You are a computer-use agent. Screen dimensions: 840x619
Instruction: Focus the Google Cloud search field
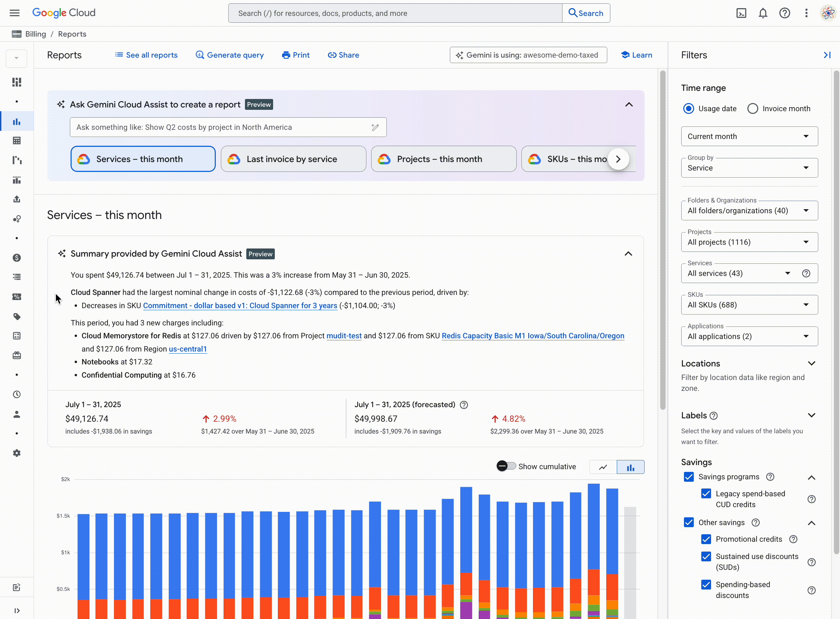(x=395, y=13)
